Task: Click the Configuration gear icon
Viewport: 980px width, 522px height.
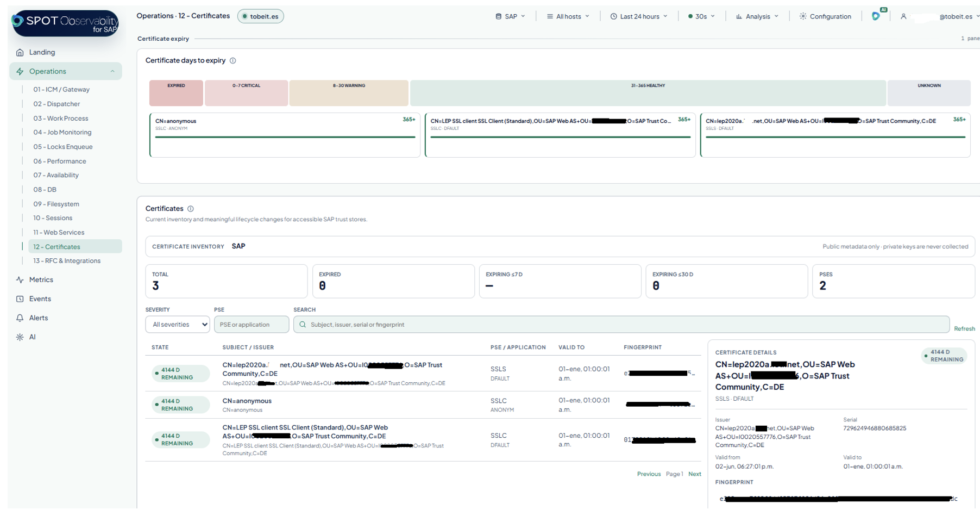Action: point(803,16)
